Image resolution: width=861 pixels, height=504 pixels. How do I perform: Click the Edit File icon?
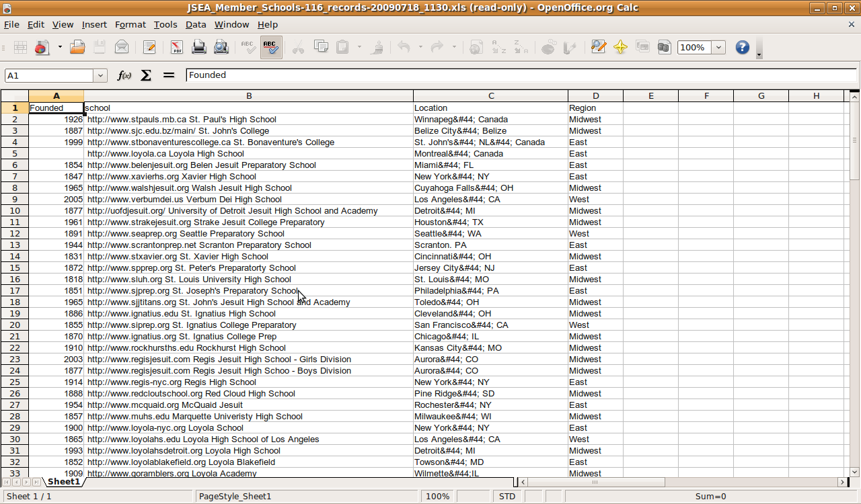click(x=149, y=47)
